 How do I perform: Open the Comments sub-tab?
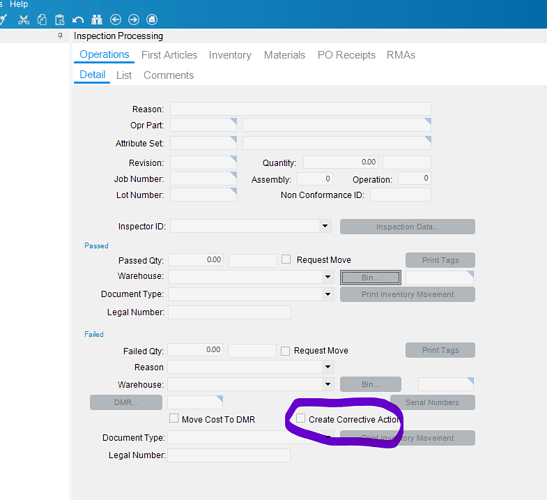168,75
